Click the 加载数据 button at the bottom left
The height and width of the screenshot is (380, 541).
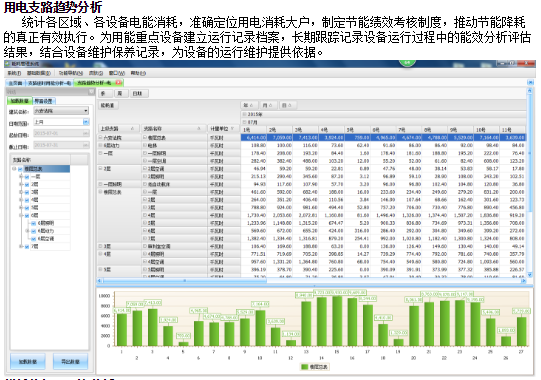coord(28,361)
